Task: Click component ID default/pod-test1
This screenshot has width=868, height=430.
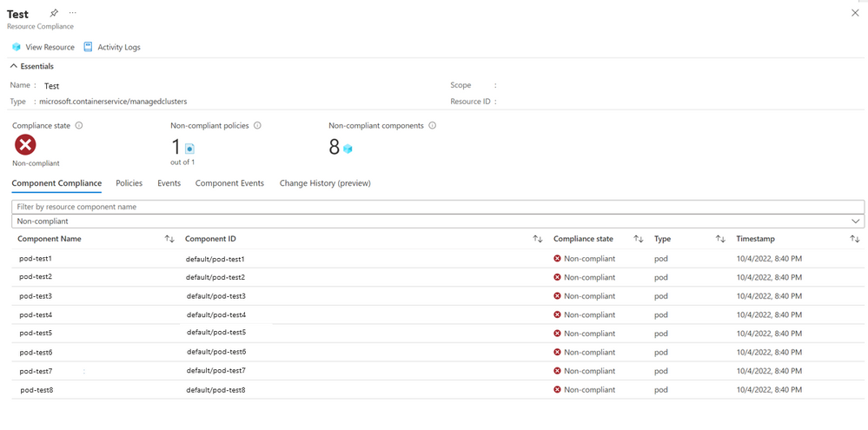Action: pos(215,259)
